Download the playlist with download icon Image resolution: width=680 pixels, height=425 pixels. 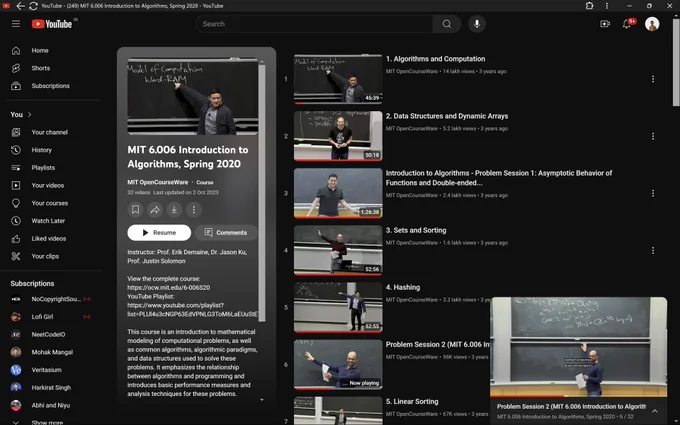point(174,210)
